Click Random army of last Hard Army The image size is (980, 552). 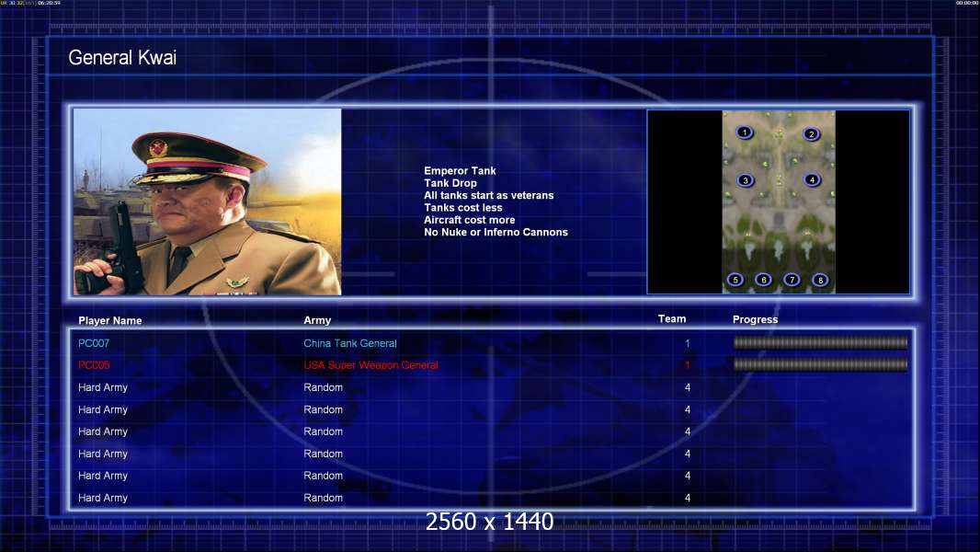[x=323, y=498]
